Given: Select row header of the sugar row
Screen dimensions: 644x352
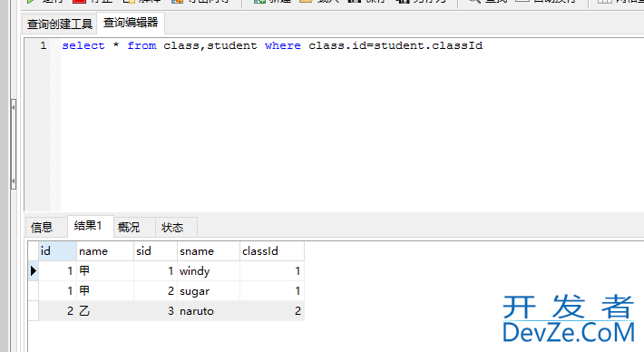Looking at the screenshot, I should tap(34, 291).
